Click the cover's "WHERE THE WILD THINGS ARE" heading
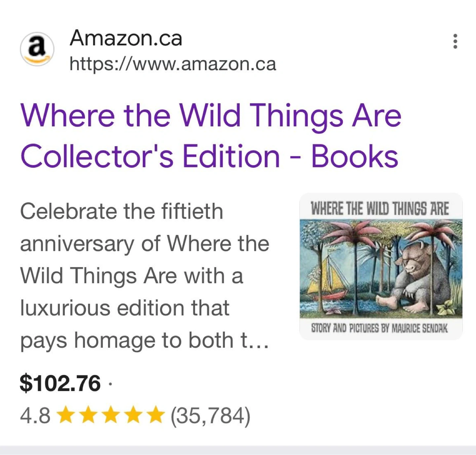Image resolution: width=476 pixels, height=455 pixels. click(380, 209)
